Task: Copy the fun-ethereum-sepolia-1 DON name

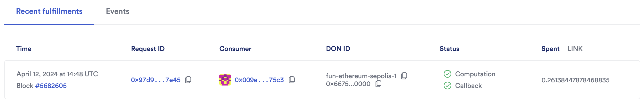Action: pos(404,76)
